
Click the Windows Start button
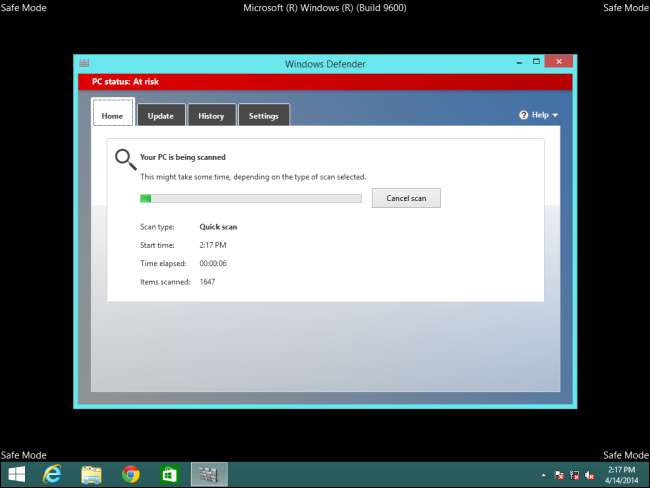pos(17,474)
